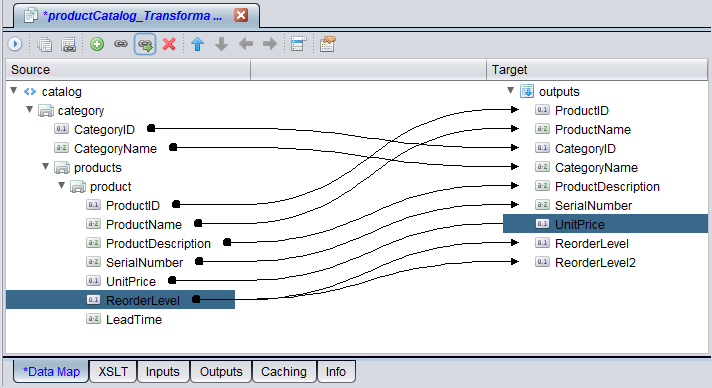Collapse the product node
This screenshot has width=712, height=388.
coord(62,186)
